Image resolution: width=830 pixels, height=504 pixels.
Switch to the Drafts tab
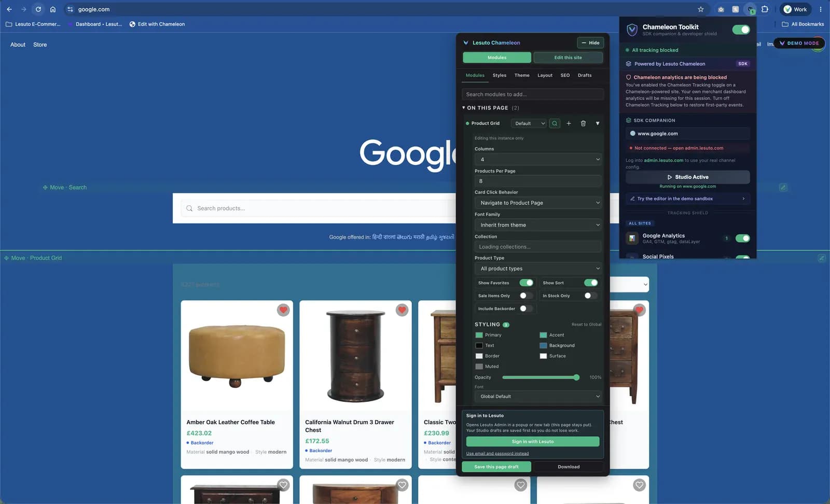[x=585, y=75]
